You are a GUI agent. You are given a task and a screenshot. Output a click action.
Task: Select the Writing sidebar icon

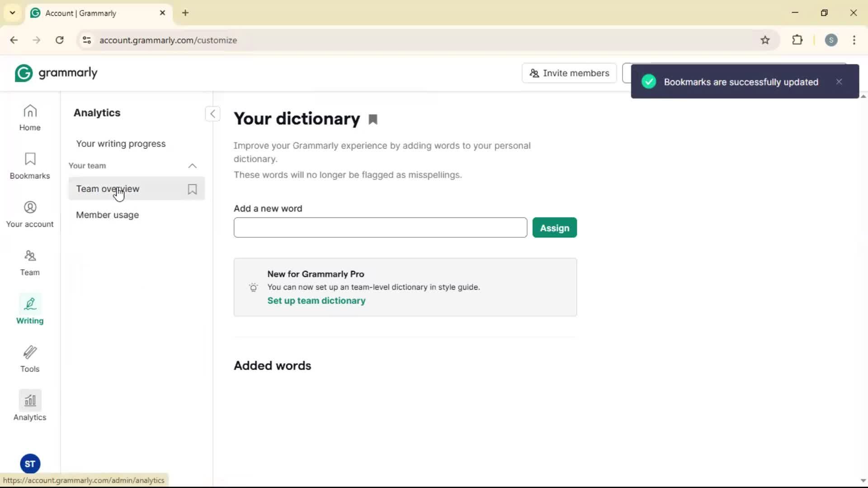30,310
